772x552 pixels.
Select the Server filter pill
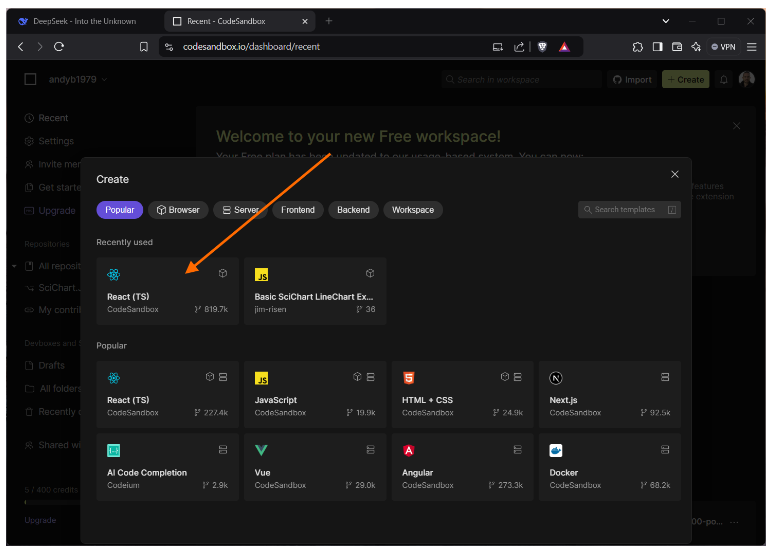click(x=240, y=210)
